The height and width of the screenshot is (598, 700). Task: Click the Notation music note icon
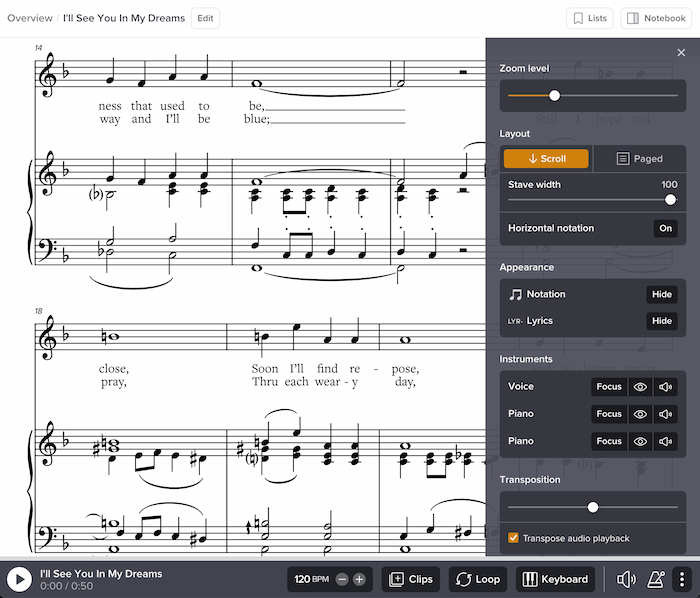pyautogui.click(x=516, y=294)
